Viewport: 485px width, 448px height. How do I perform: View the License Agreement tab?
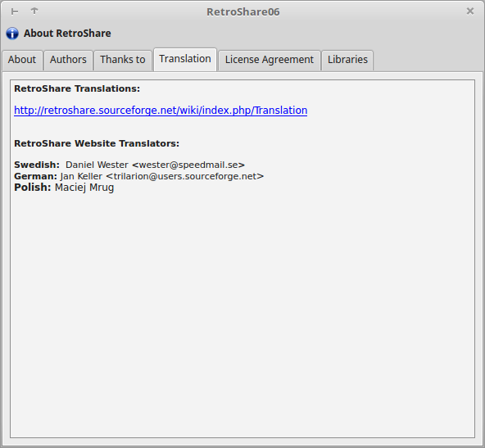[x=269, y=60]
